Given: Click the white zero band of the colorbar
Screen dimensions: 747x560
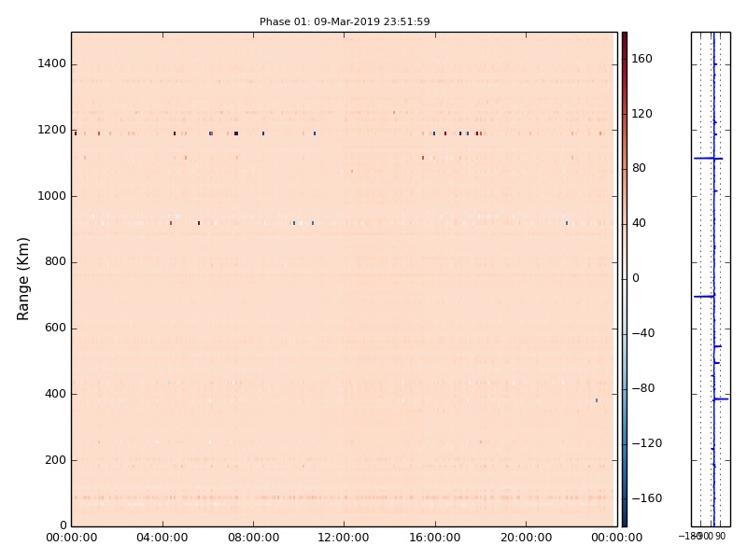Looking at the screenshot, I should [625, 279].
